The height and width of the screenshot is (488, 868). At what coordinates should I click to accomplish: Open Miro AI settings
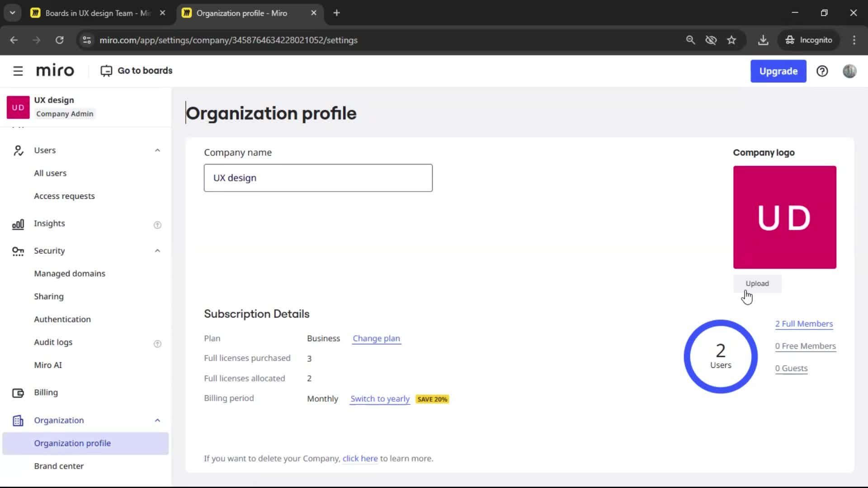coord(48,365)
